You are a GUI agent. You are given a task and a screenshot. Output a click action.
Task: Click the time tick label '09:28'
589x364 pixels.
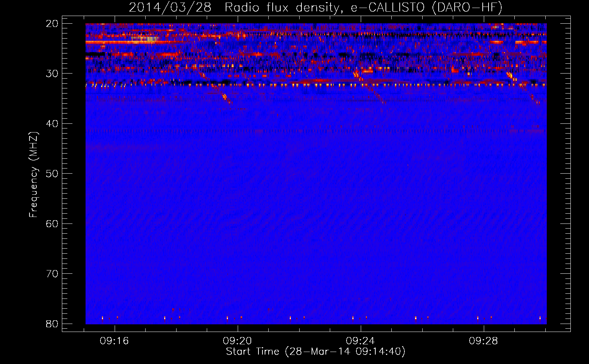point(483,341)
